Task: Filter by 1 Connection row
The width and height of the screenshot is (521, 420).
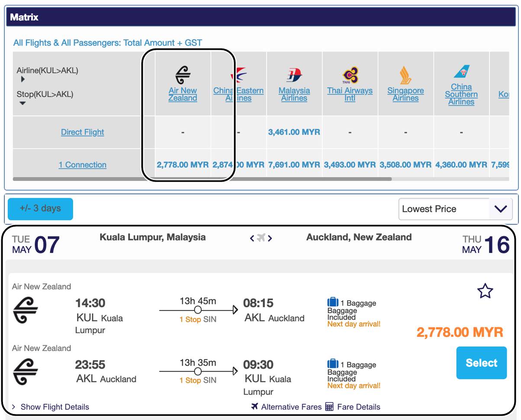Action: 82,165
